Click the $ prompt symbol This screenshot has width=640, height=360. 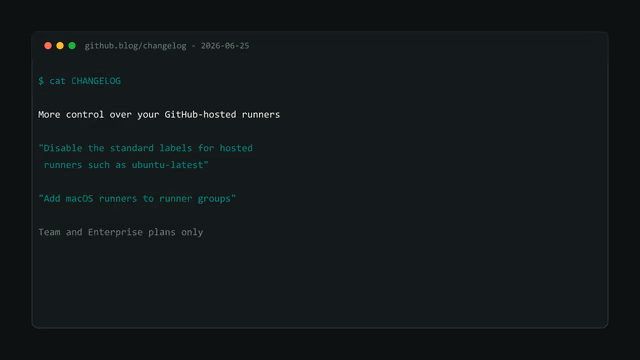click(41, 81)
